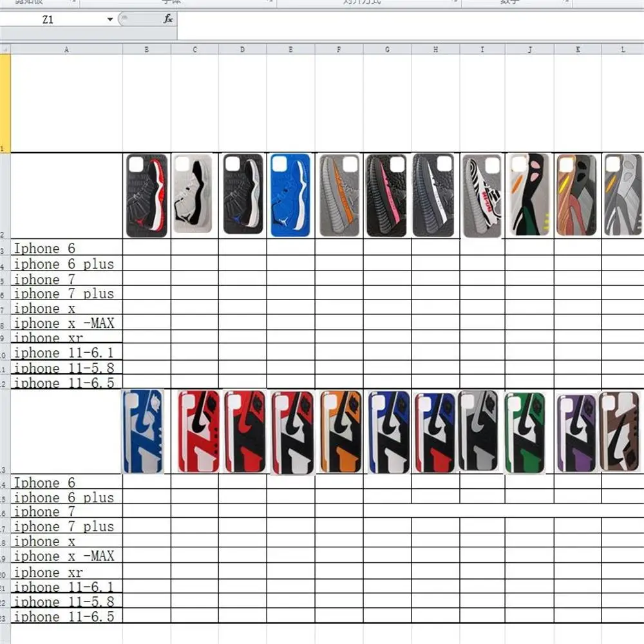
Task: Click the orange Nike swoosh phone case image
Action: pyautogui.click(x=341, y=431)
